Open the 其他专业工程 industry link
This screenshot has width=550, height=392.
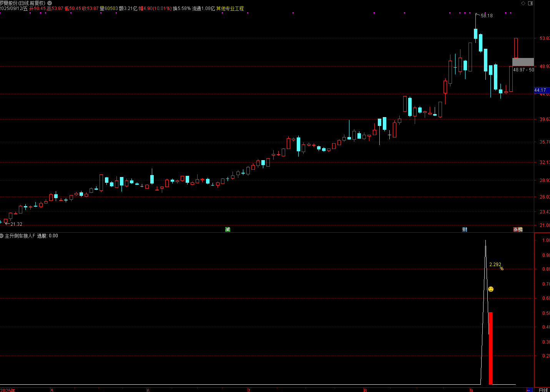coord(230,8)
